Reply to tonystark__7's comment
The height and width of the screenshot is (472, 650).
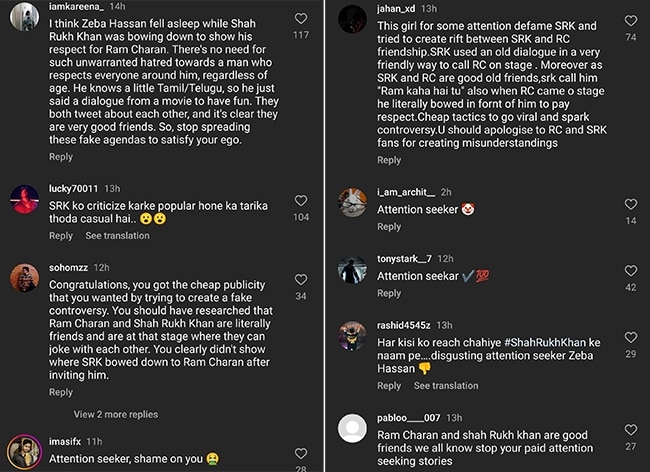[x=389, y=294]
